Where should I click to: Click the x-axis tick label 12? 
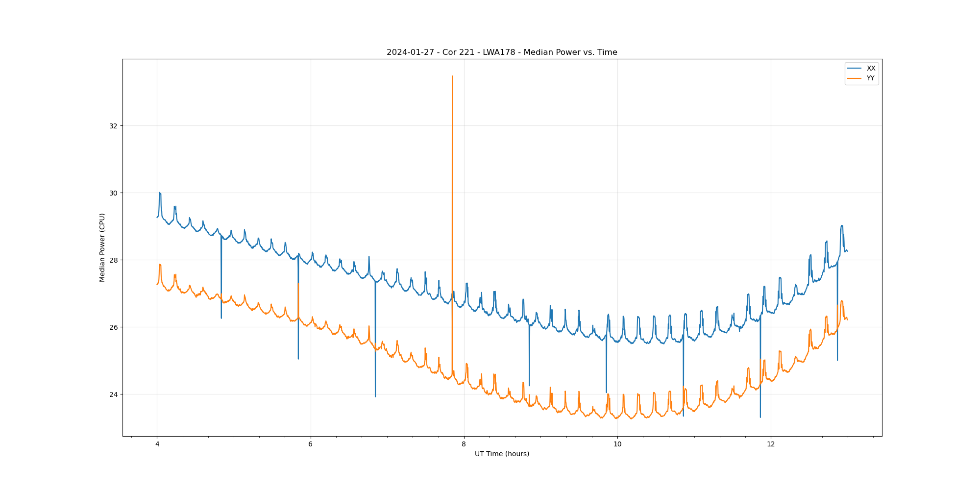click(771, 444)
